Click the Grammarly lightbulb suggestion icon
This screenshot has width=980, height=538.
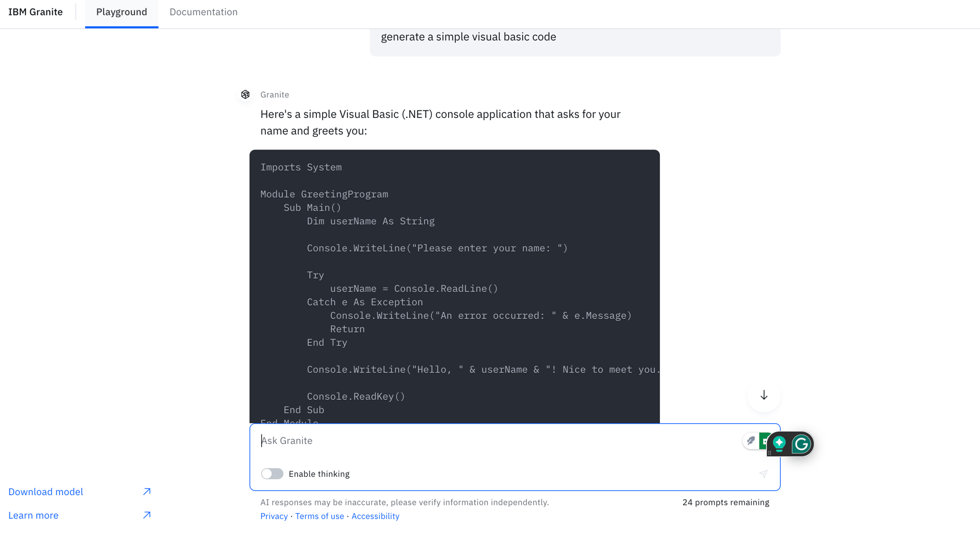(x=779, y=443)
